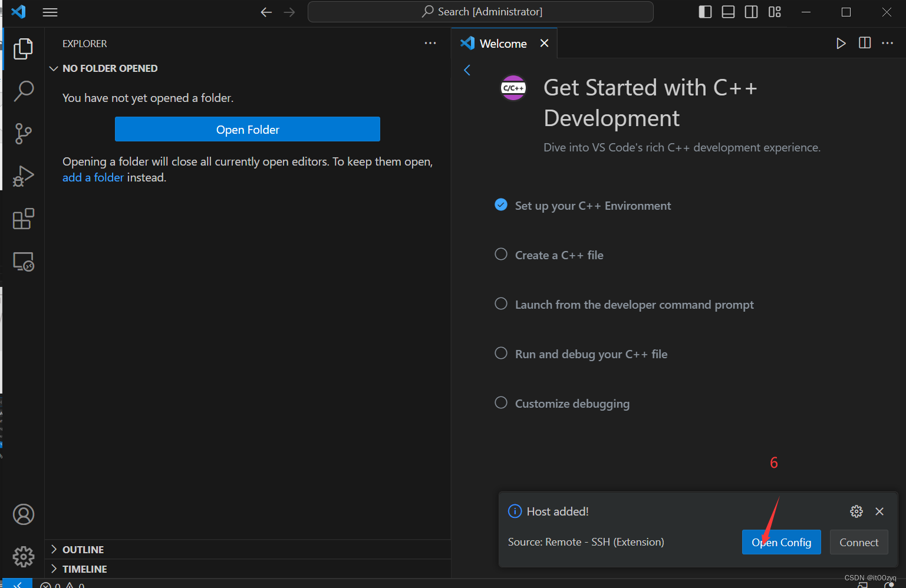Toggle the primary side bar layout icon

click(705, 12)
